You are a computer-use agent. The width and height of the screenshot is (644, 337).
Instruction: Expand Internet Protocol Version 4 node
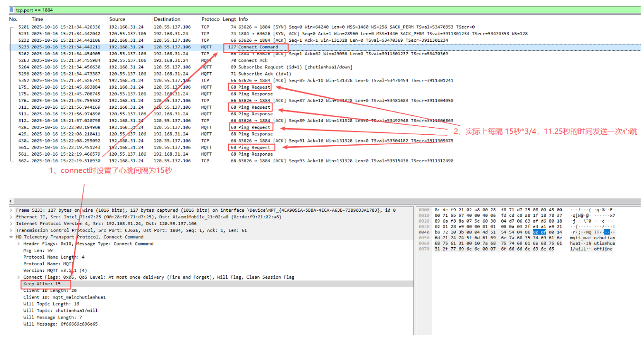11,223
